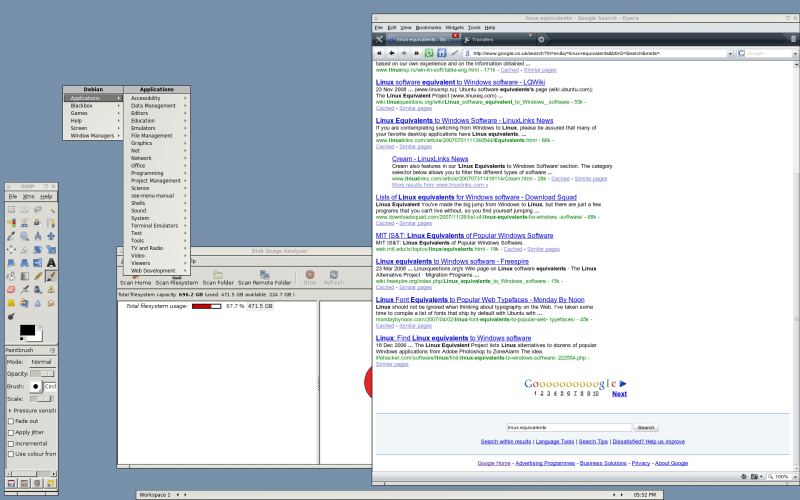This screenshot has width=800, height=500.
Task: Click the GIMP foreground black colour swatch
Action: pyautogui.click(x=27, y=331)
